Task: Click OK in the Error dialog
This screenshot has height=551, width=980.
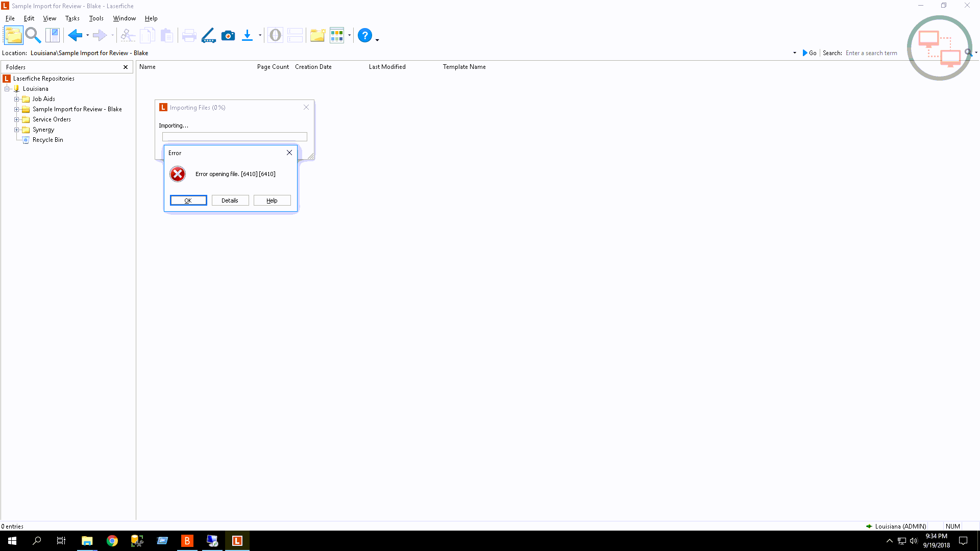Action: click(188, 201)
